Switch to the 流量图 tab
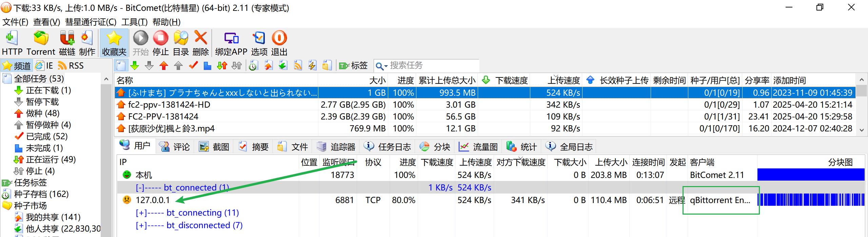Viewport: 868px width, 237px height. point(478,147)
